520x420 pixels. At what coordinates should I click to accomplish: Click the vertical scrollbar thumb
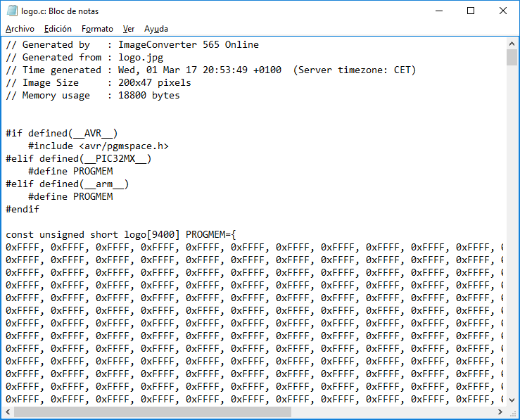(x=512, y=58)
